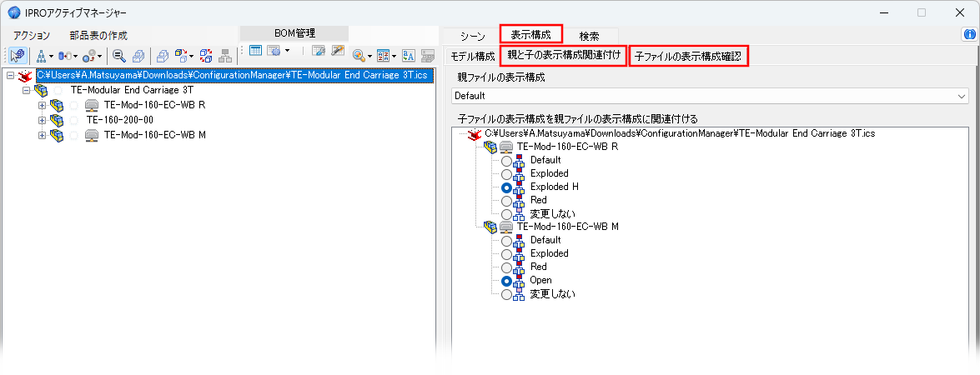Select Exploded radio under TE-Mod-160-EC-WB R

tap(506, 174)
